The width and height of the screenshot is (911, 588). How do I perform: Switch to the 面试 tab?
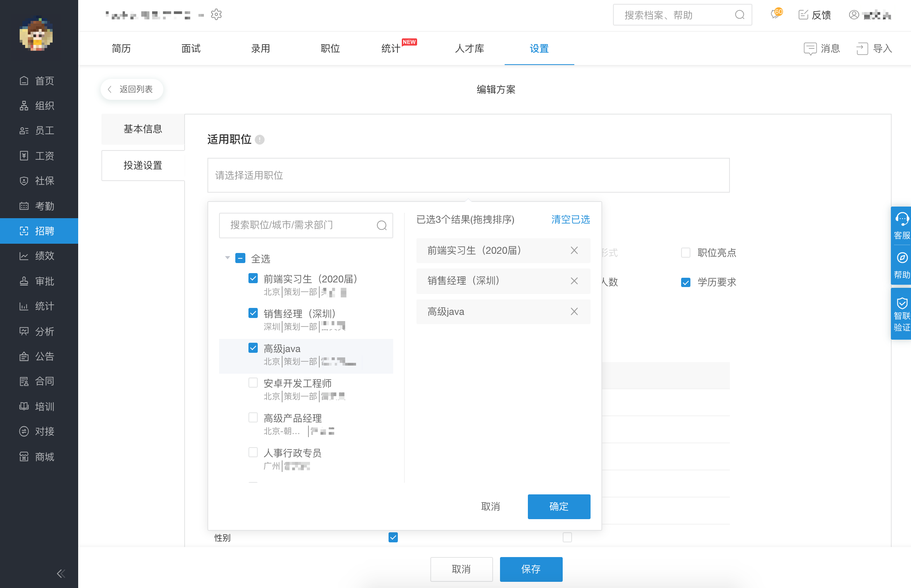(191, 49)
